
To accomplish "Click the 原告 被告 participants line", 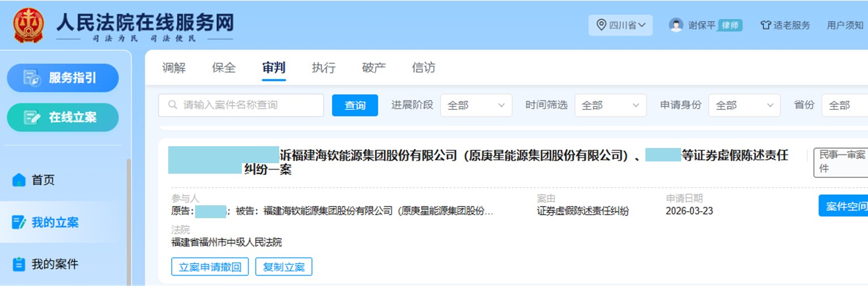I will click(x=332, y=211).
